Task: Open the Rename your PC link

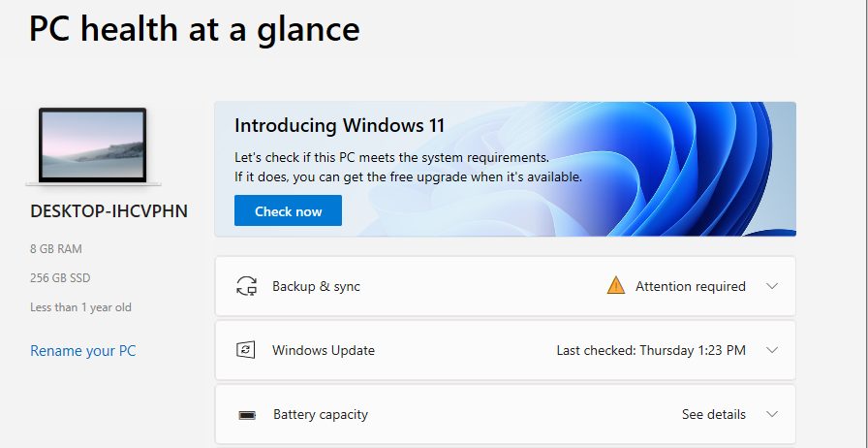Action: coord(83,351)
